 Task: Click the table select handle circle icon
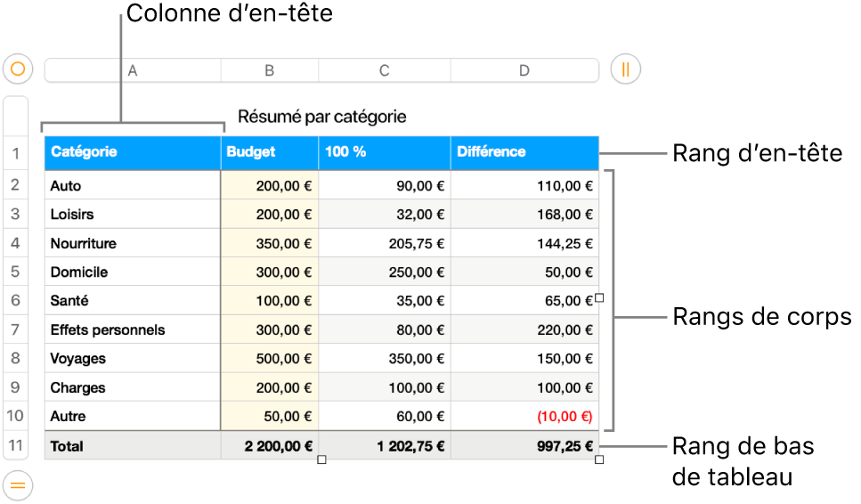18,69
